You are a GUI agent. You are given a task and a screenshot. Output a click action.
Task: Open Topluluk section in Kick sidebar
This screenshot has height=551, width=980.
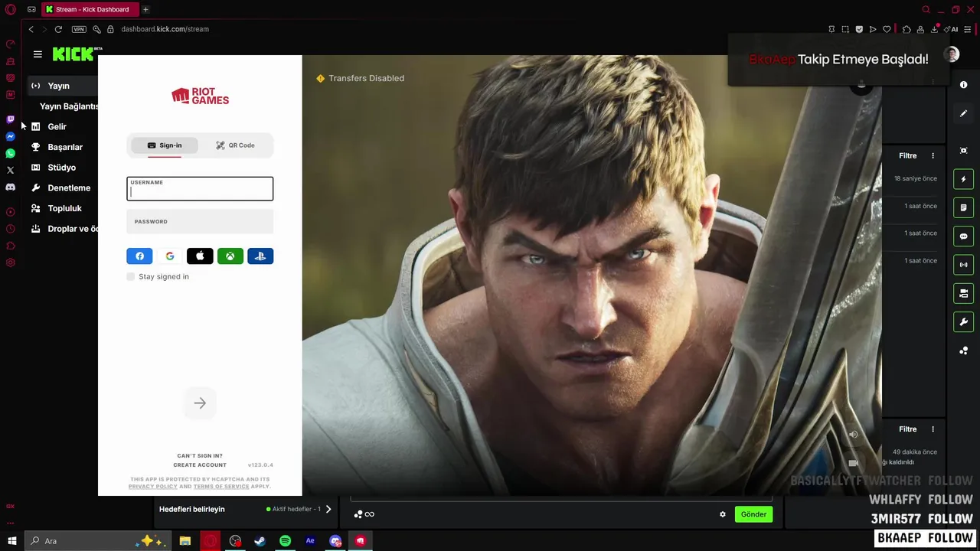click(x=63, y=208)
